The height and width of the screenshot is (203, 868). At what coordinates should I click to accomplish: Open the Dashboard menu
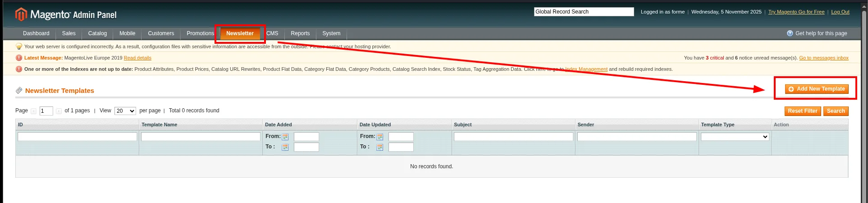[36, 33]
